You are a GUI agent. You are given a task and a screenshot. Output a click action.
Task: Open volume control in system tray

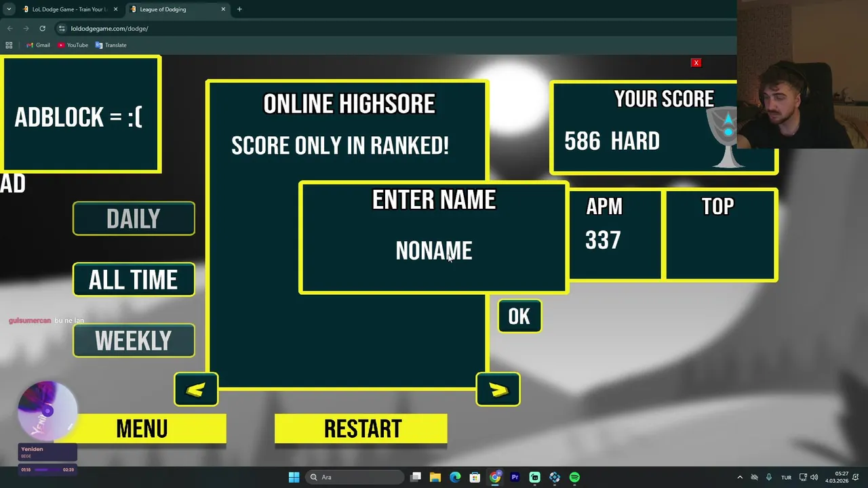(814, 477)
